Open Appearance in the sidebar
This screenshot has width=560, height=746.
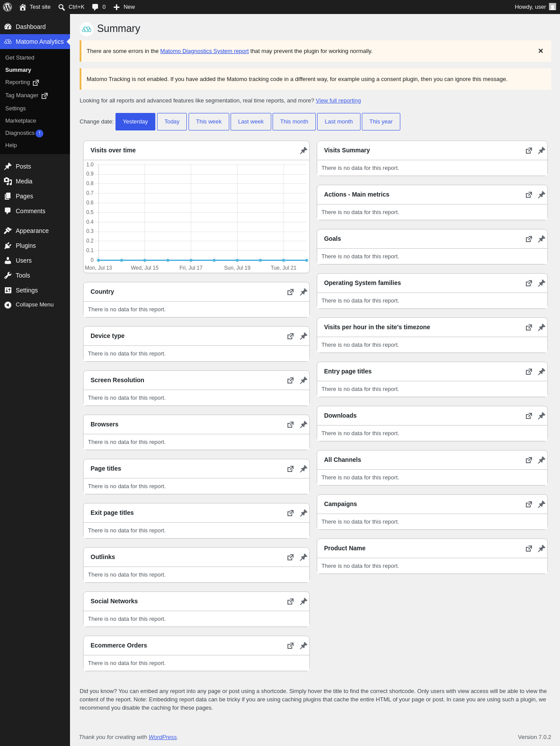[x=35, y=231]
